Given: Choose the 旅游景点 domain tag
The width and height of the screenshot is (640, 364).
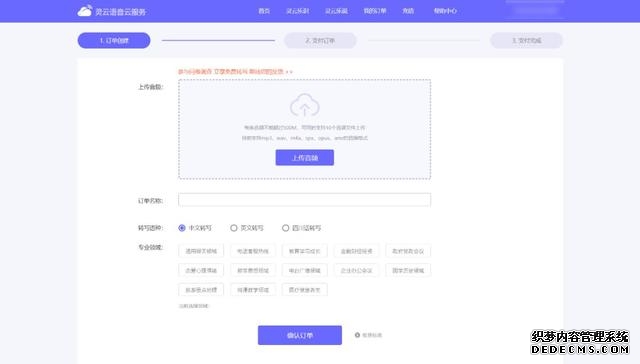Looking at the screenshot, I should coord(201,290).
